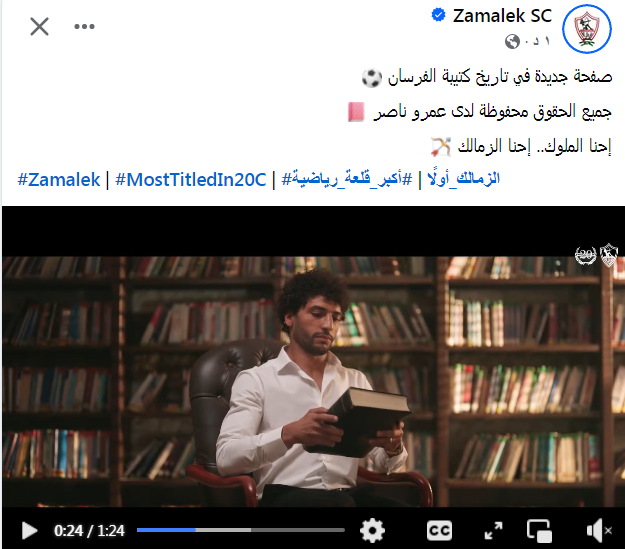Click the video frame showing the library
The image size is (625, 549).
tap(313, 381)
